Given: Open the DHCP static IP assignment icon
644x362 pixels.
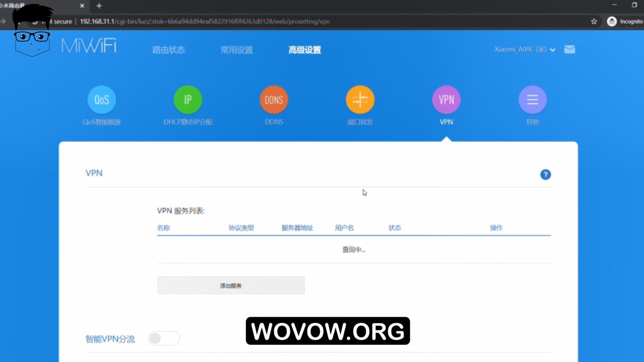Looking at the screenshot, I should click(x=188, y=100).
